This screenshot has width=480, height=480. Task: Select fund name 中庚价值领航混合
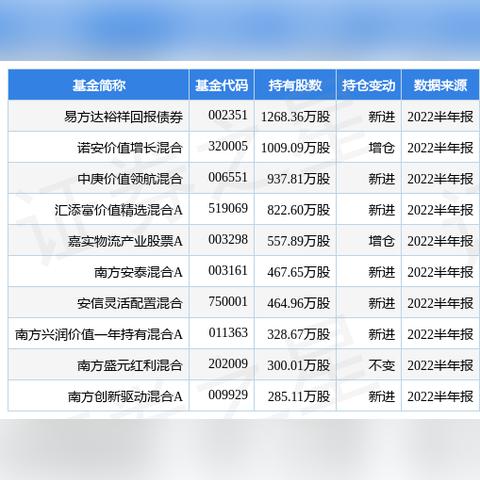tap(130, 179)
